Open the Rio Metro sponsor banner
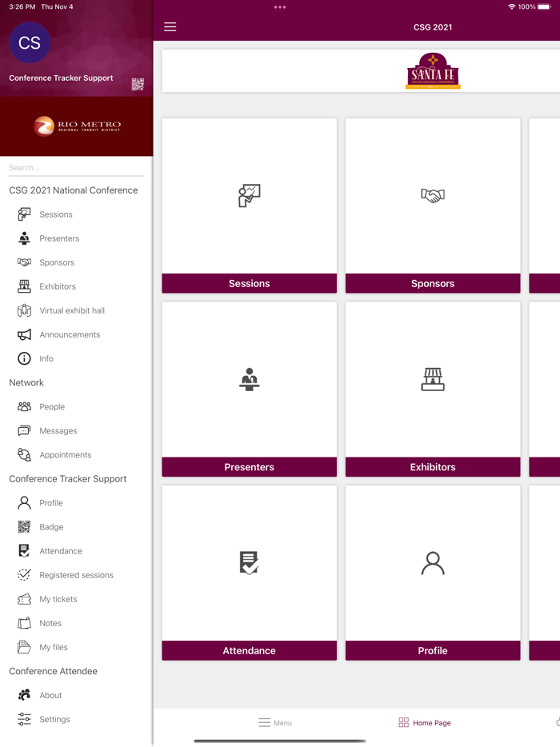 coord(77,126)
